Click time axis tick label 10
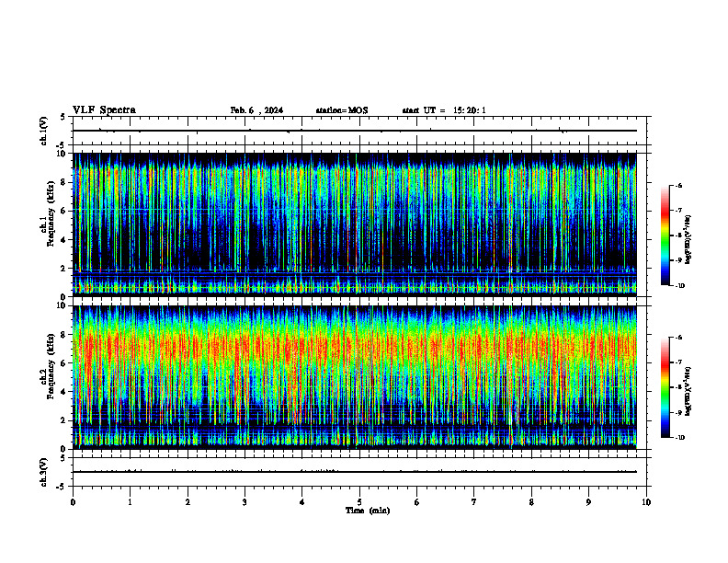Viewport: 728px width, 563px height. [x=646, y=502]
